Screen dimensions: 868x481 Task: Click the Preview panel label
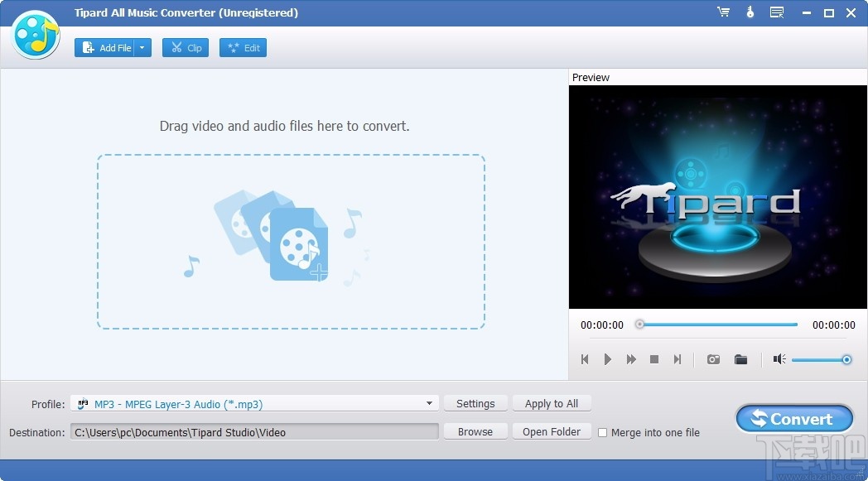coord(591,77)
